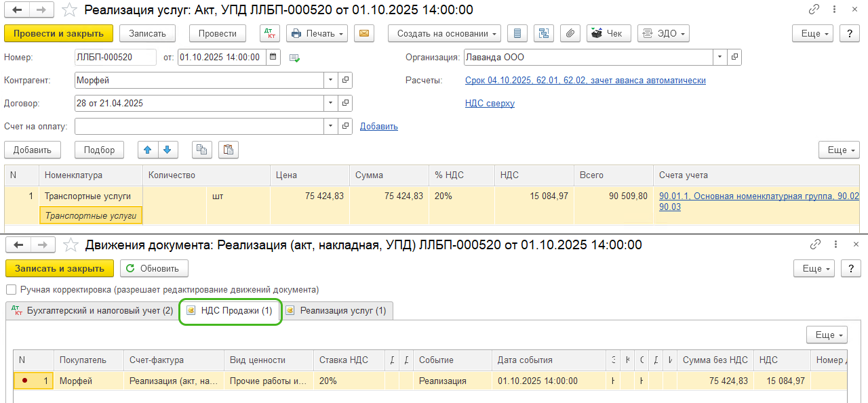868x403 pixels.
Task: Click the paperclip attached files icon
Action: [x=570, y=33]
